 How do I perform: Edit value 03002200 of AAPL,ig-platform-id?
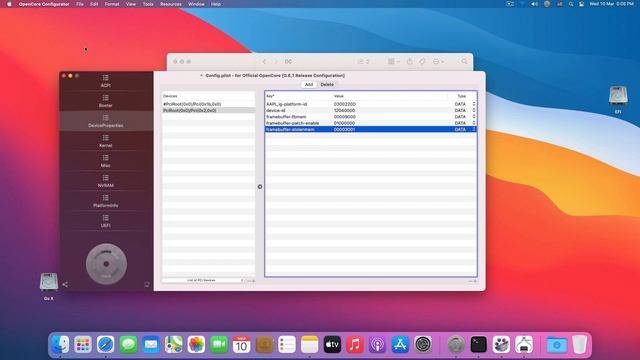(x=345, y=104)
